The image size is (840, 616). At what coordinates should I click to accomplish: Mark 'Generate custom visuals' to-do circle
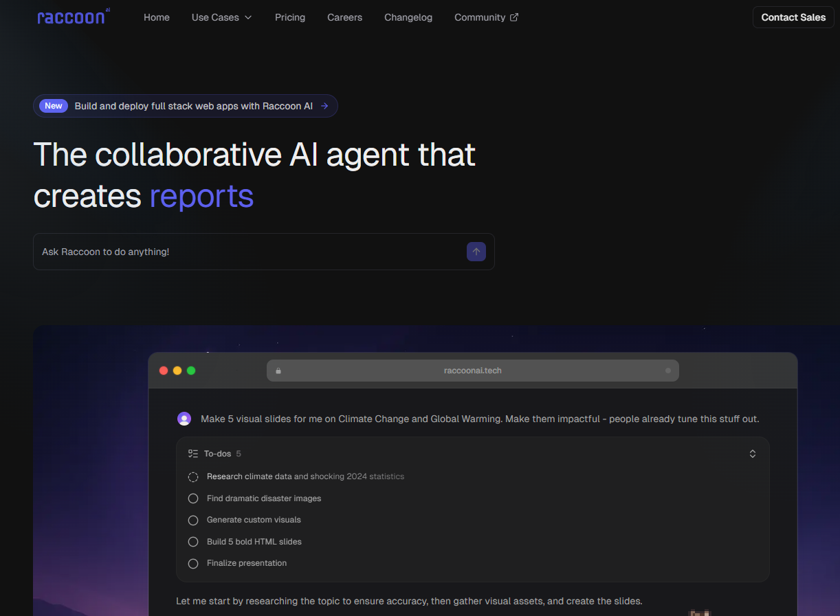coord(193,520)
